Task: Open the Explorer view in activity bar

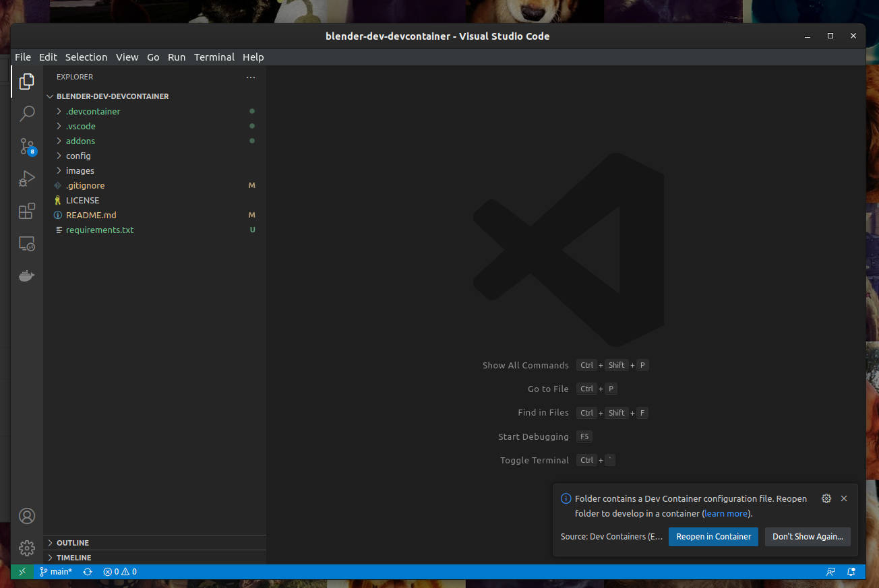Action: pos(27,81)
